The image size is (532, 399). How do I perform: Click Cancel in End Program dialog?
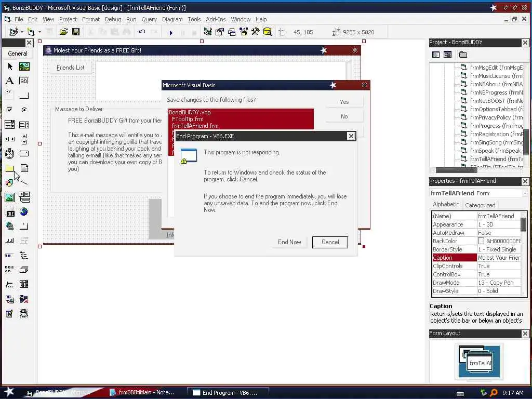[x=330, y=242]
